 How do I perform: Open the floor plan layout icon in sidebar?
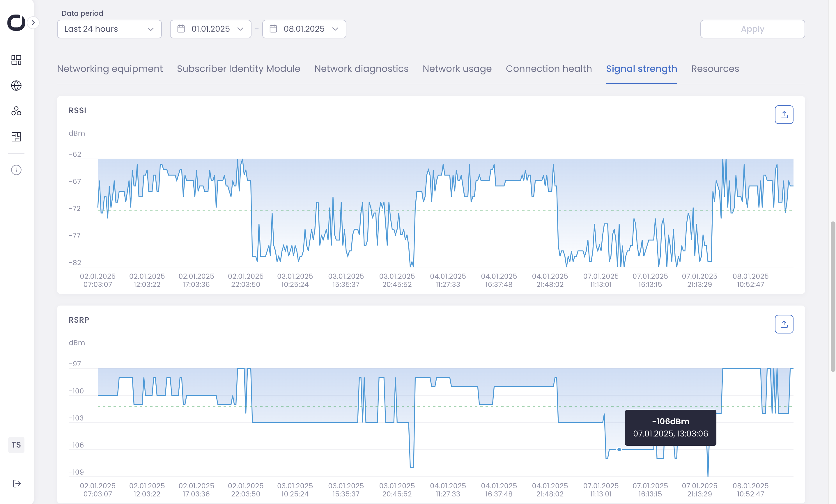pos(16,137)
